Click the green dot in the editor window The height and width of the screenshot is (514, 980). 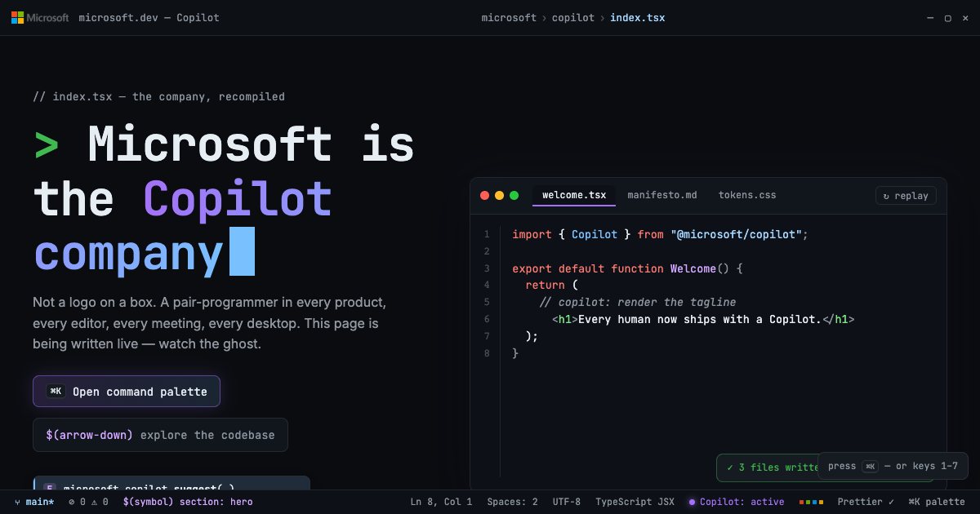(x=514, y=196)
